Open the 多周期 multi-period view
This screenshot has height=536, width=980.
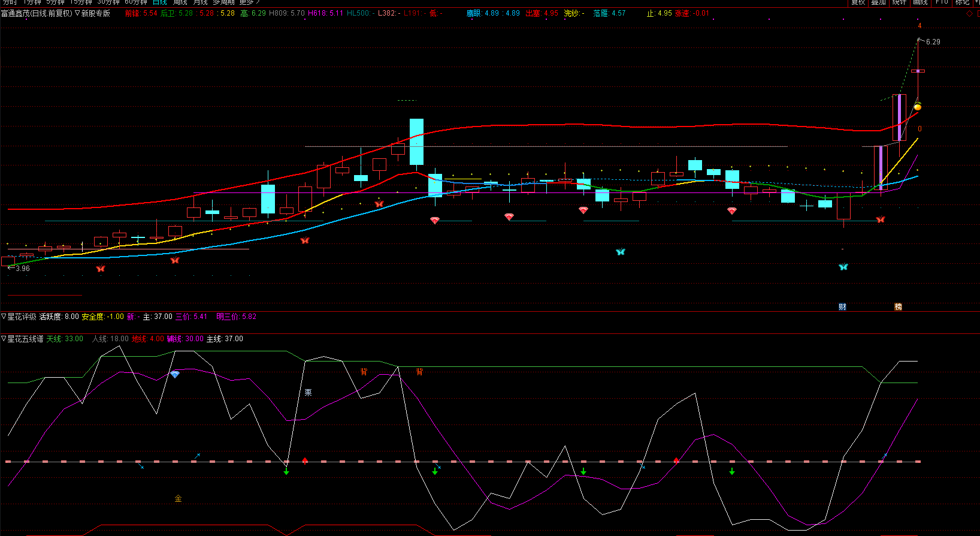pyautogui.click(x=223, y=2)
